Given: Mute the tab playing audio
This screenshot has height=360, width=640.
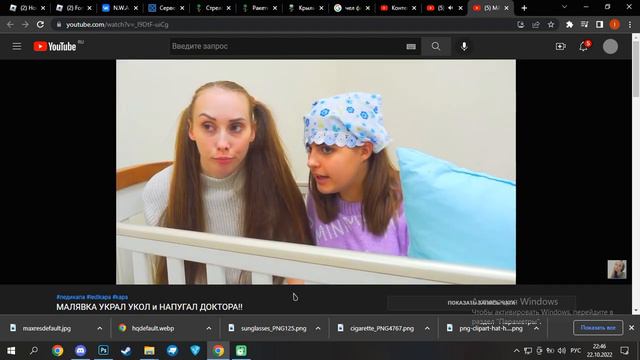Looking at the screenshot, I should click(451, 8).
